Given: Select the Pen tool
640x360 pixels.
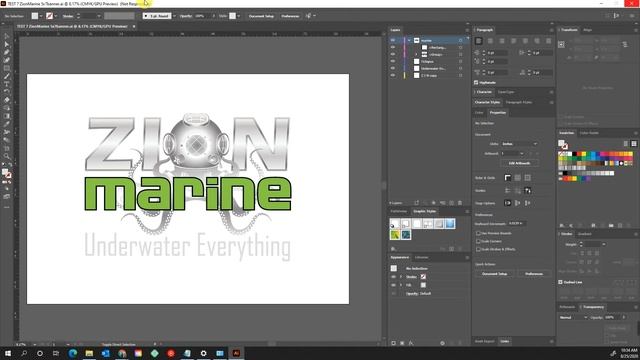Looking at the screenshot, I should point(7,52).
